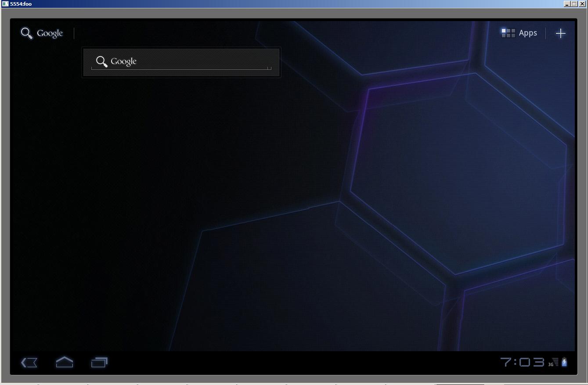Tap the plus icon to customize home screen
The width and height of the screenshot is (588, 385).
pyautogui.click(x=560, y=33)
